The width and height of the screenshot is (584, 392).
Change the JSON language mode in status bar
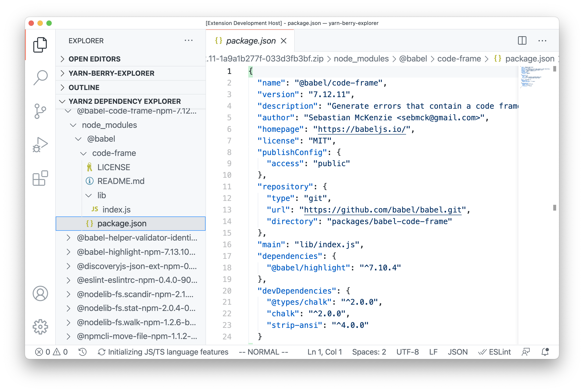pos(457,352)
